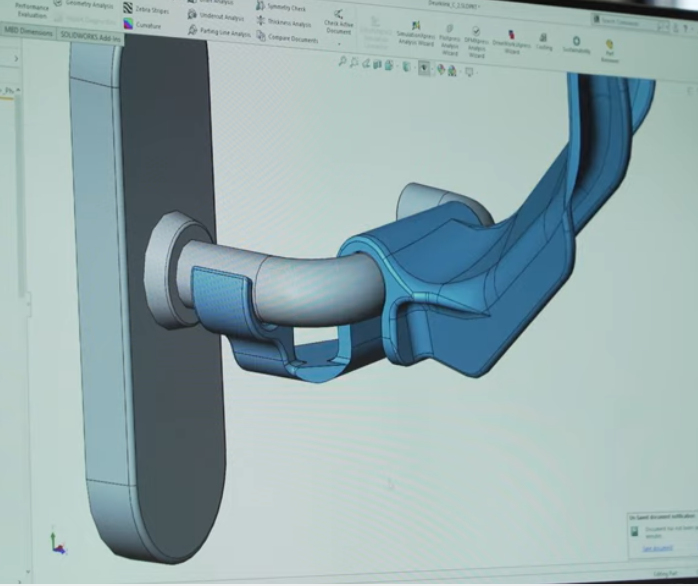698x586 pixels.
Task: Switch to MBD Dimensions tab
Action: [28, 32]
